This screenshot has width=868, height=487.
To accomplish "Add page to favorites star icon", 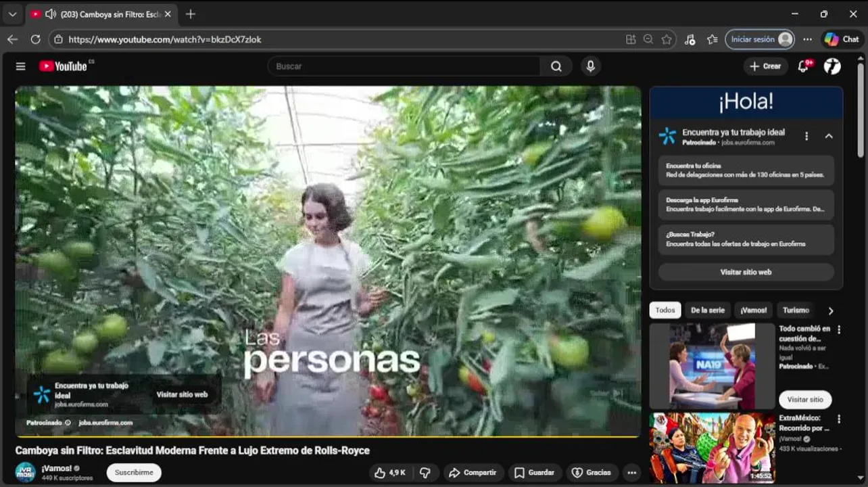I will [x=667, y=39].
